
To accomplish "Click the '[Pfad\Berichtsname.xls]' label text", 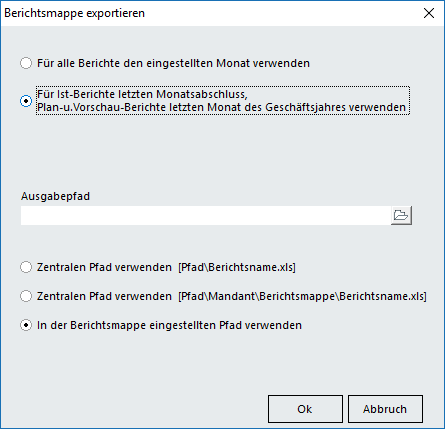I will tap(237, 267).
